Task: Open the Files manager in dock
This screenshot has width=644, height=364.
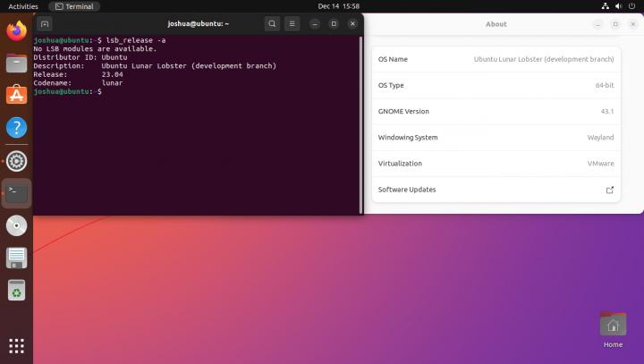Action: tap(16, 63)
